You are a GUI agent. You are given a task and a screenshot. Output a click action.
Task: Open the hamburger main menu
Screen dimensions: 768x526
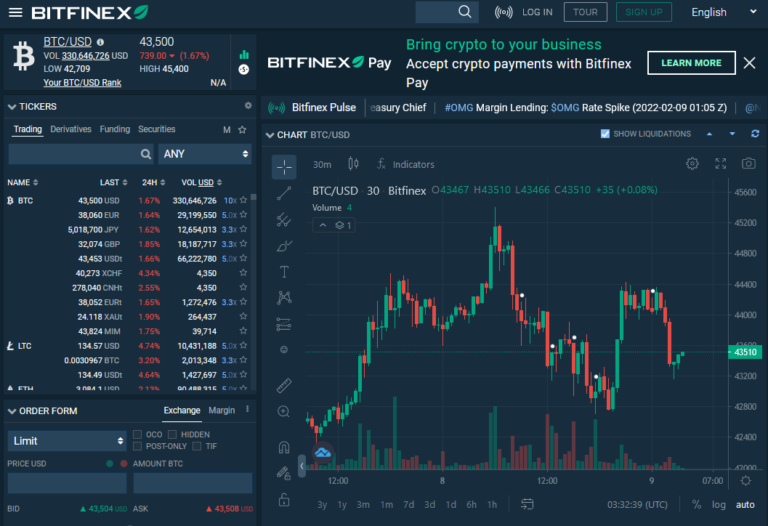point(16,12)
